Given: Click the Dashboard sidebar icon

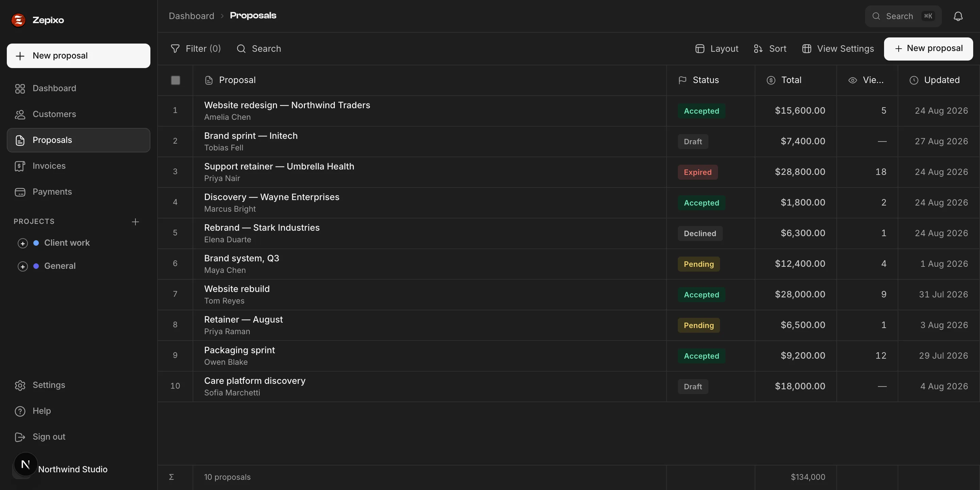Looking at the screenshot, I should [20, 88].
